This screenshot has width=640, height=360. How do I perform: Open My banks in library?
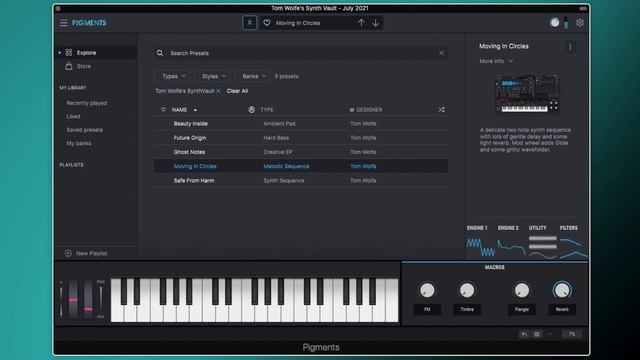coord(79,143)
